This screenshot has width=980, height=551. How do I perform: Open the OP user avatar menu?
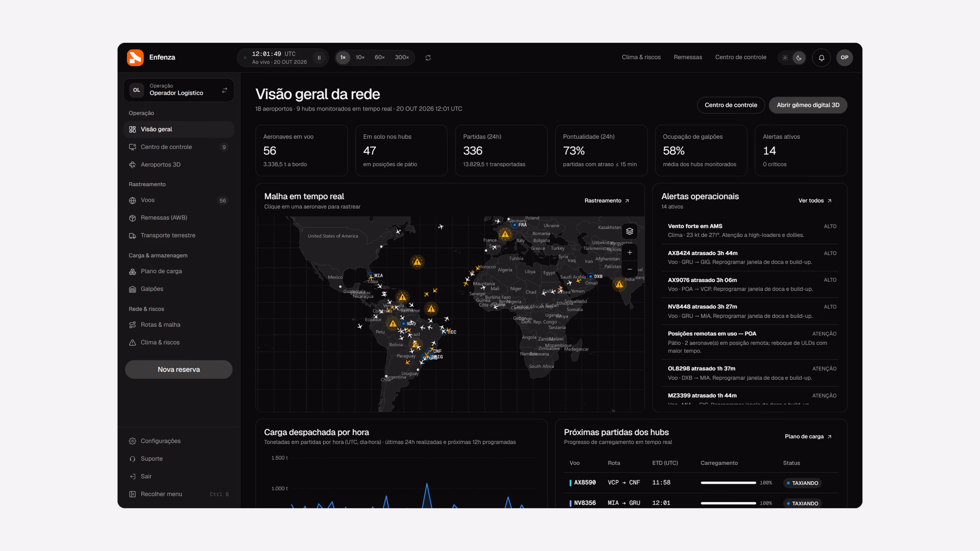[844, 58]
